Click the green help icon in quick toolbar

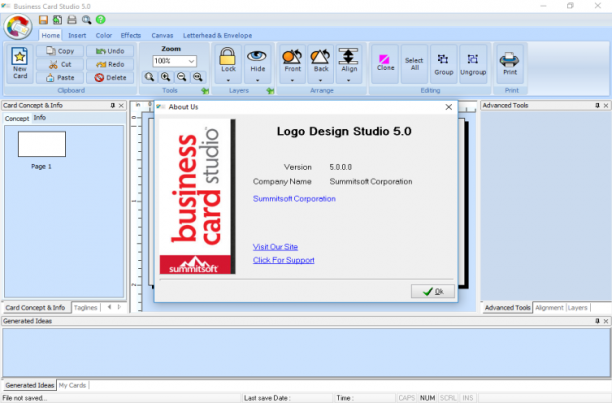(101, 20)
